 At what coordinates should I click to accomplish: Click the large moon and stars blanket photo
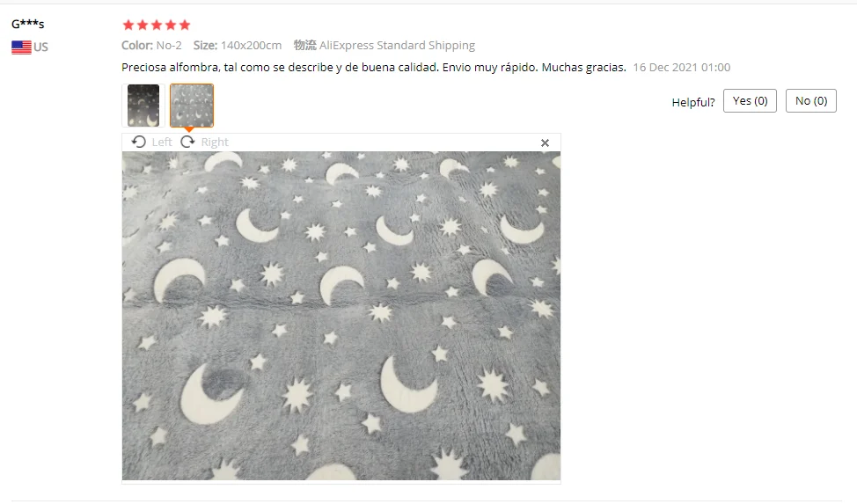tap(341, 316)
